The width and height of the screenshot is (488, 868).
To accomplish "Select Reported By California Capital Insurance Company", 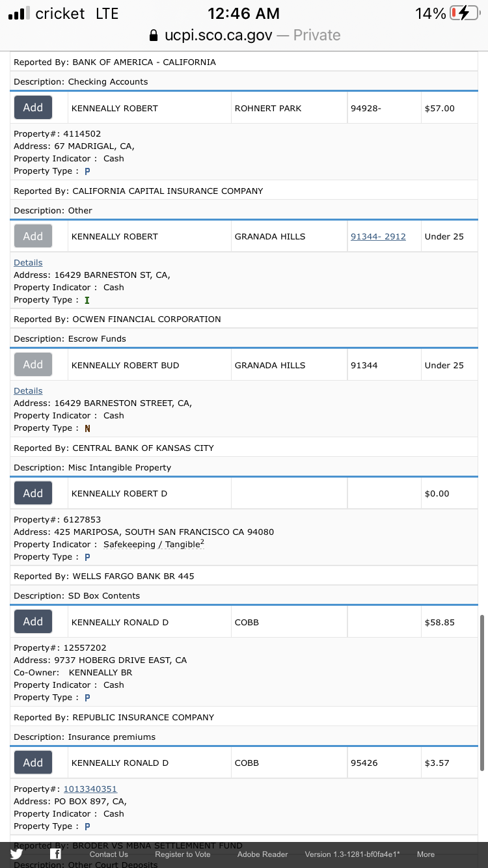I will tap(139, 191).
